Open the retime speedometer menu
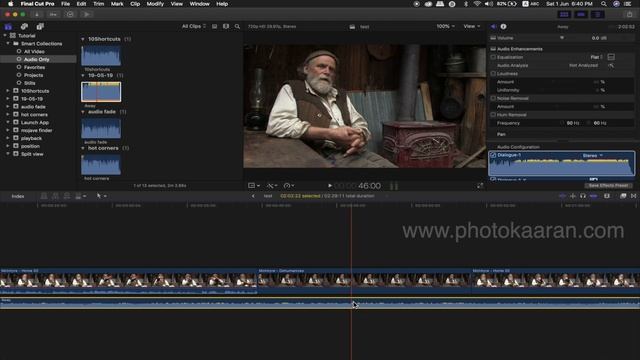Screen dimensions: 640x360 point(289,186)
